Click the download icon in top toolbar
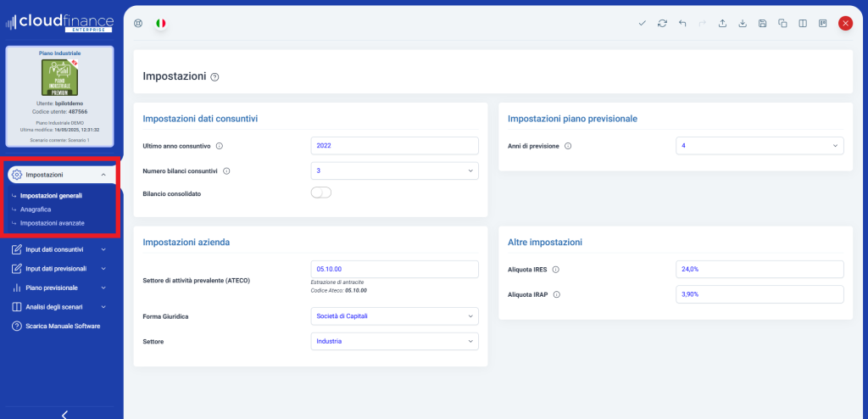 coord(743,23)
